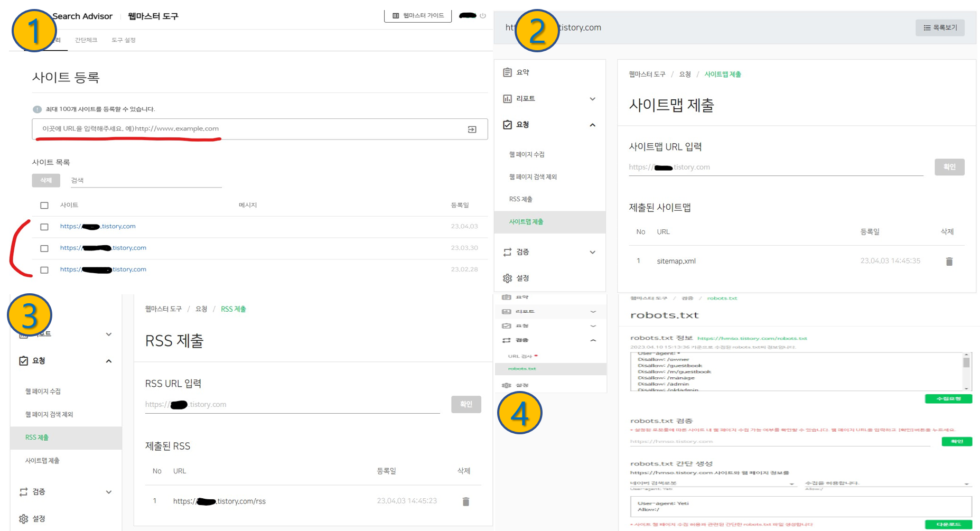
Task: Select 웹 페이지 검색 제외 on 사이트맵 제출 page
Action: pyautogui.click(x=533, y=177)
